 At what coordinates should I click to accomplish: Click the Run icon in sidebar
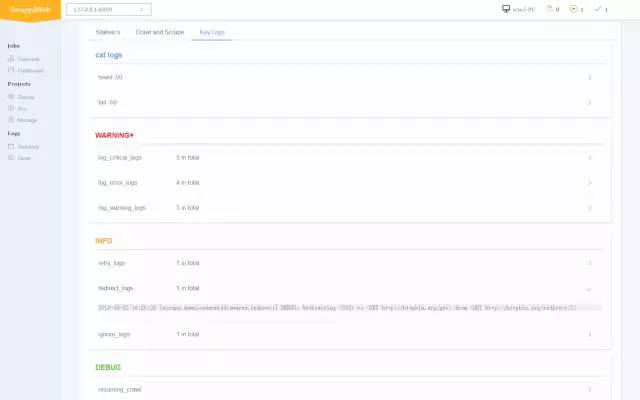[11, 108]
